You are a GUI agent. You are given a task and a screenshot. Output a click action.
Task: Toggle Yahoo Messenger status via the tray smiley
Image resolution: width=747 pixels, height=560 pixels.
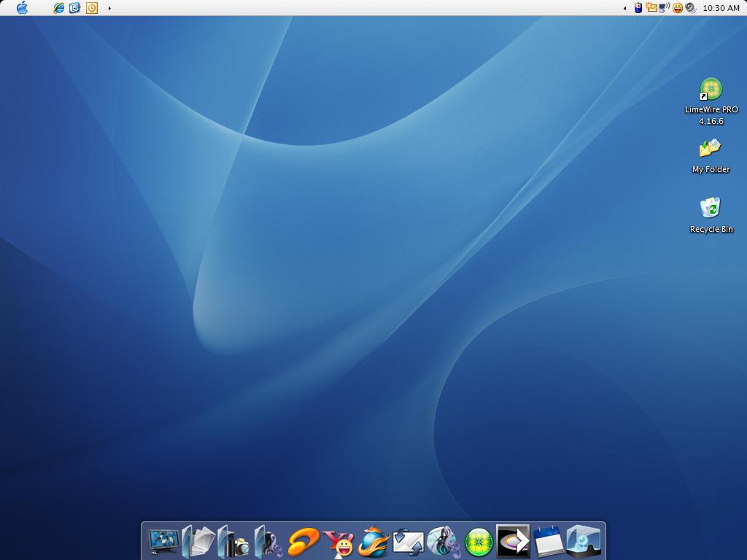coord(677,8)
